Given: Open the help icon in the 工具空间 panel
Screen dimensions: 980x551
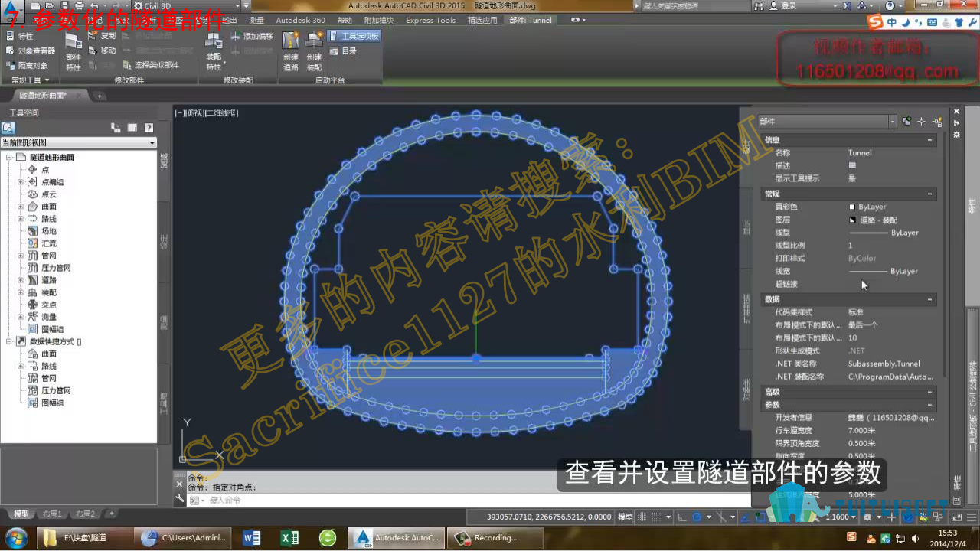Looking at the screenshot, I should pyautogui.click(x=149, y=128).
